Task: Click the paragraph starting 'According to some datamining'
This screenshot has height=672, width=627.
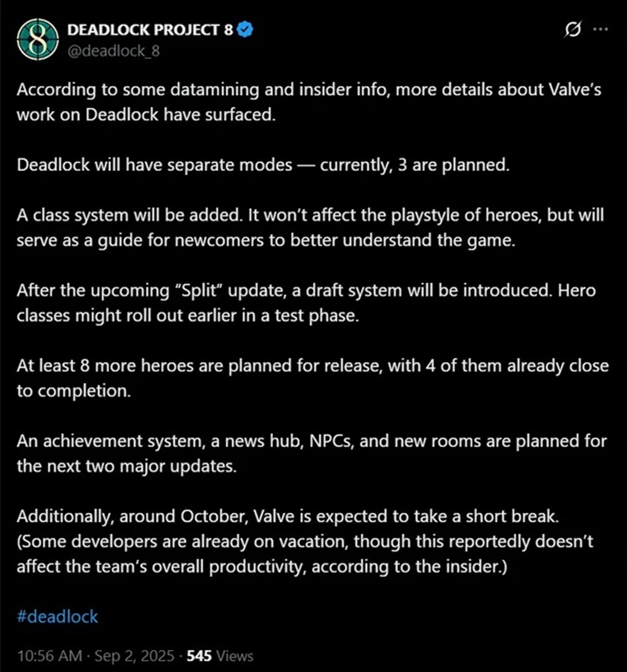Action: click(x=309, y=102)
